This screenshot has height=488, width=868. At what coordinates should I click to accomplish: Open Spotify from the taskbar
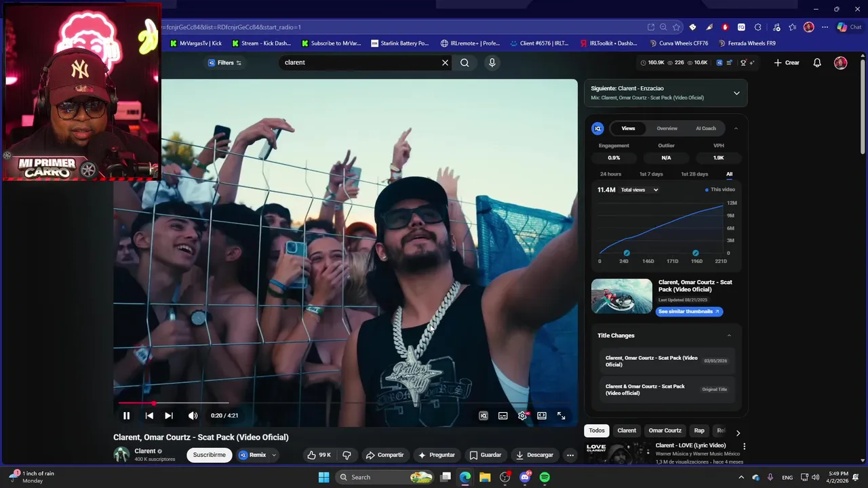click(545, 477)
